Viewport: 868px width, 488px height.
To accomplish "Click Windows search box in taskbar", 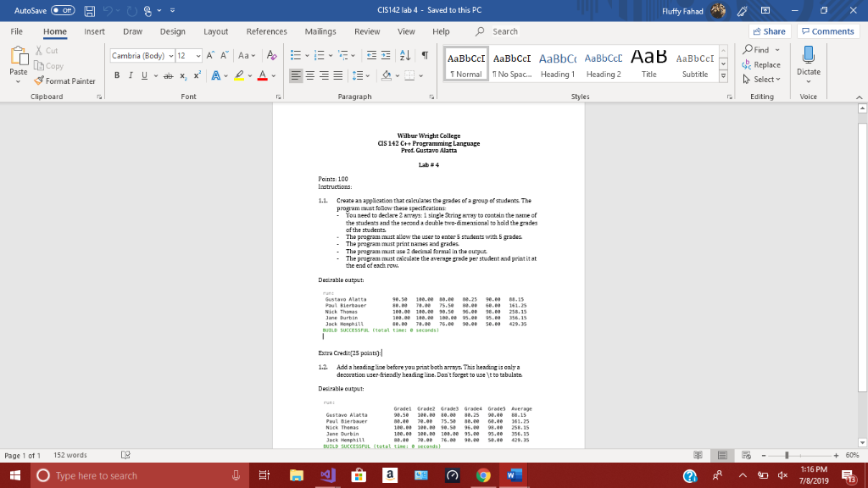I will click(x=140, y=475).
